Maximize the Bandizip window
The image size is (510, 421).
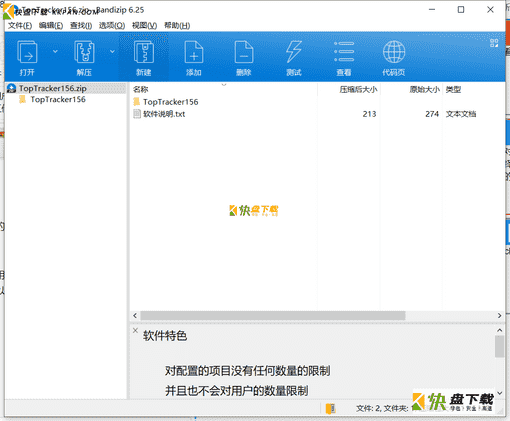(x=461, y=10)
